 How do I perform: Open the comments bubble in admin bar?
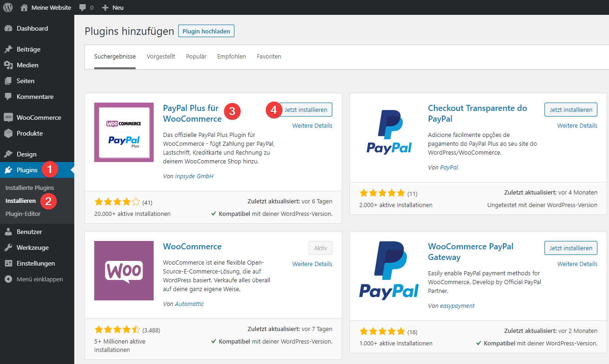click(83, 8)
